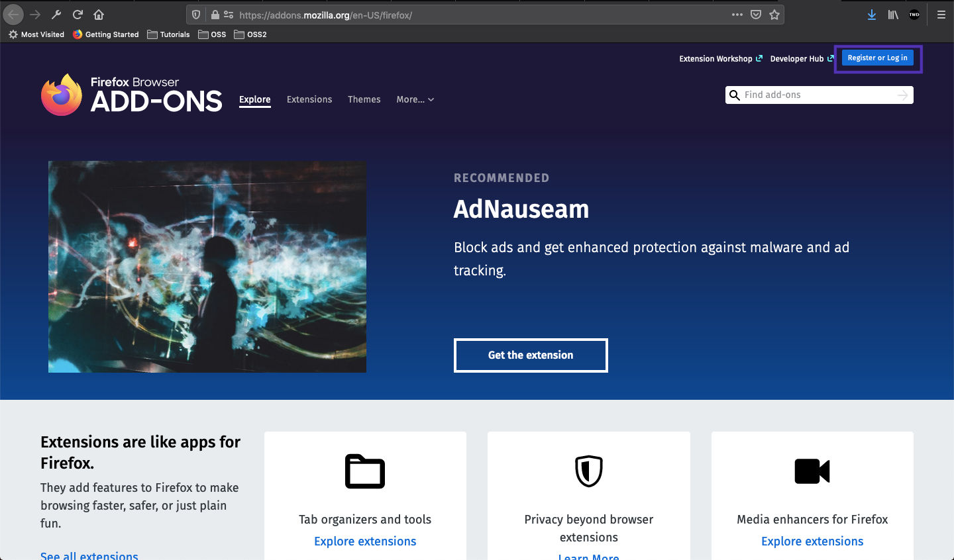Click the 'Extensions are like apps for Firefox.' heading
Viewport: 954px width, 560px height.
click(140, 452)
